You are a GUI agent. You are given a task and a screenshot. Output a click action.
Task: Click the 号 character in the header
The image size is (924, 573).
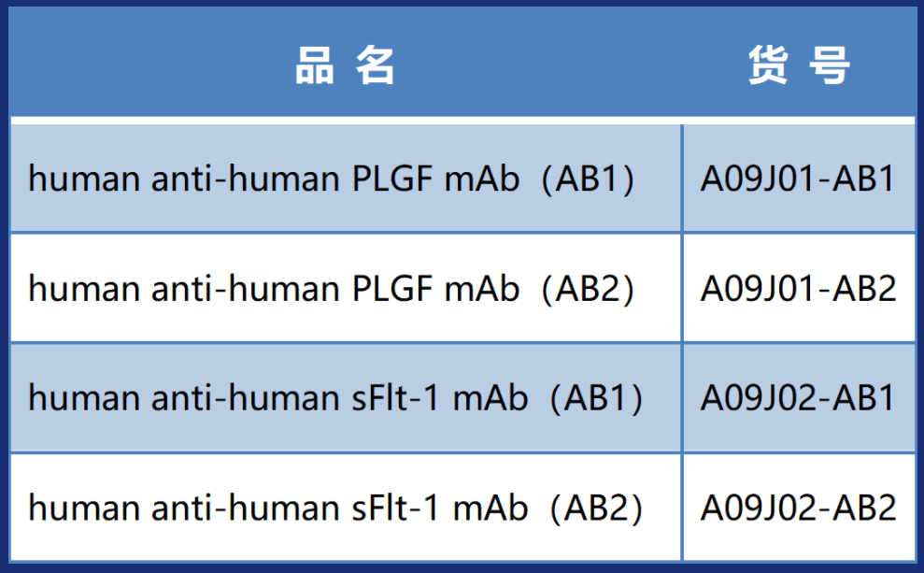829,64
